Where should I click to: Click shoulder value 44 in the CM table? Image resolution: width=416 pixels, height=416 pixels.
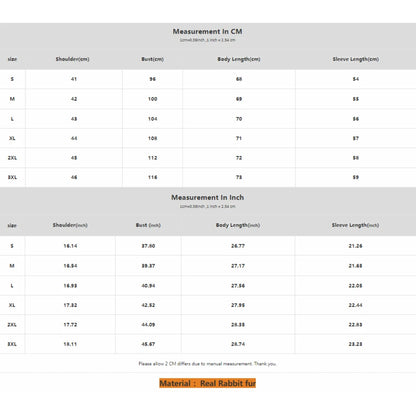point(74,138)
